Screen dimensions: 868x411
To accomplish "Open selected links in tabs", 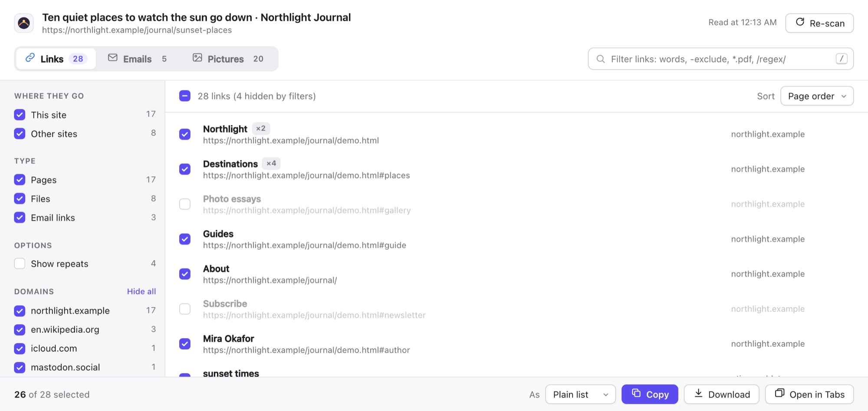I will (x=809, y=394).
